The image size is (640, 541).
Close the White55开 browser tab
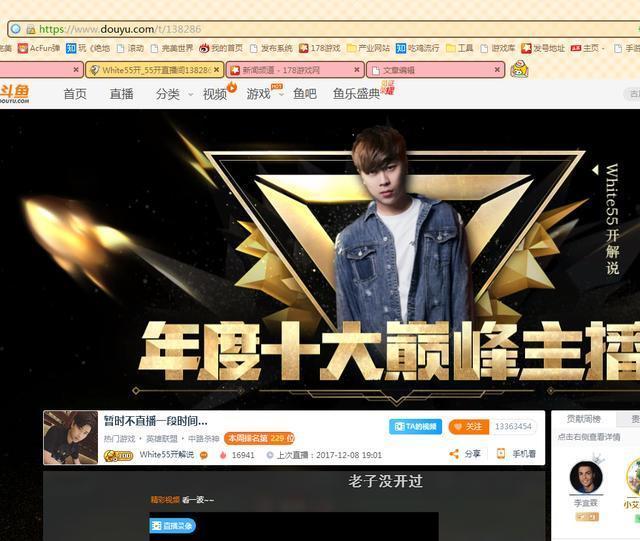(x=216, y=70)
